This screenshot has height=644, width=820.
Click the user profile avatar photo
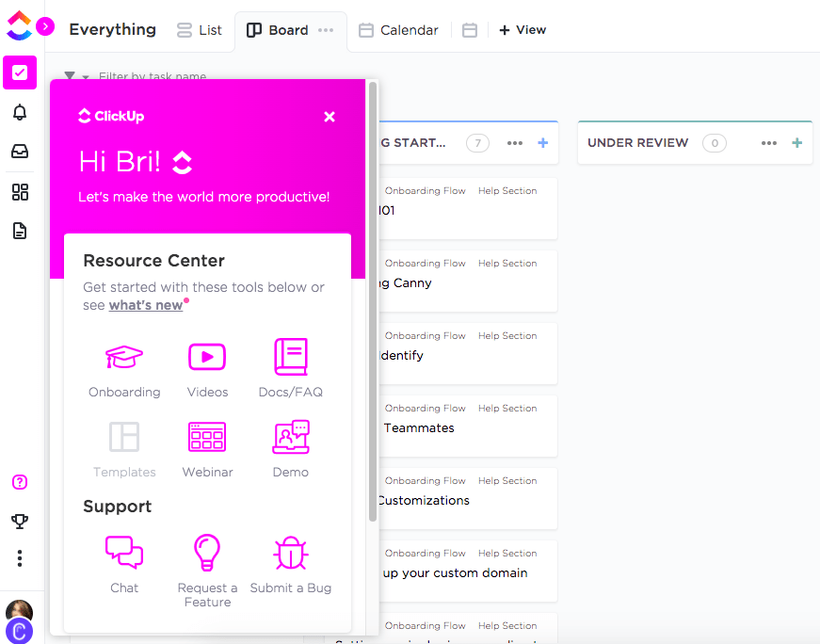[x=20, y=610]
